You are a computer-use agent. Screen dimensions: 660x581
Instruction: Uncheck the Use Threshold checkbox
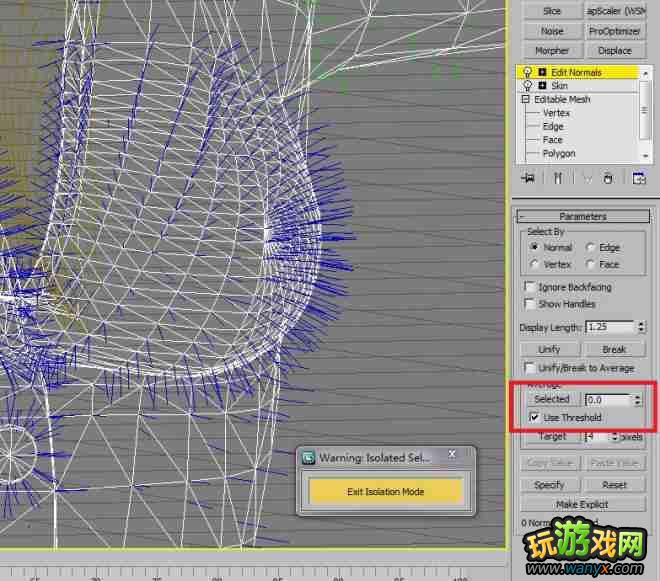pos(534,417)
